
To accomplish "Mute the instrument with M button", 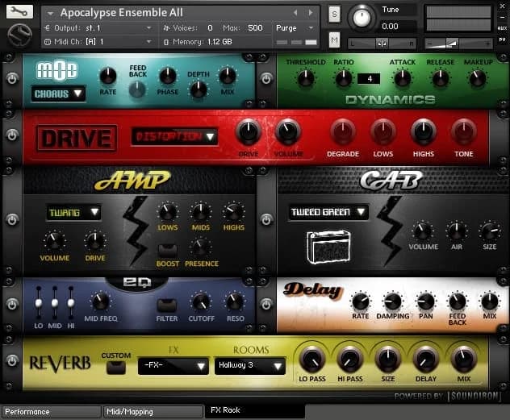I will (x=334, y=40).
